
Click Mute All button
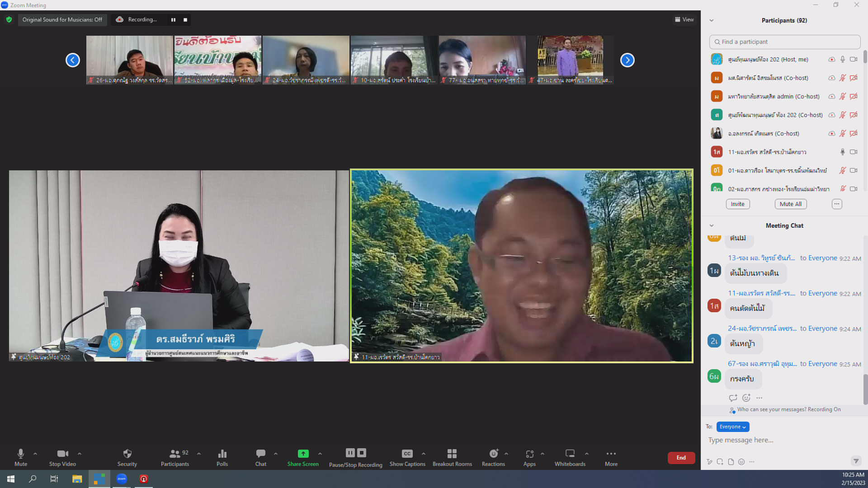point(791,204)
